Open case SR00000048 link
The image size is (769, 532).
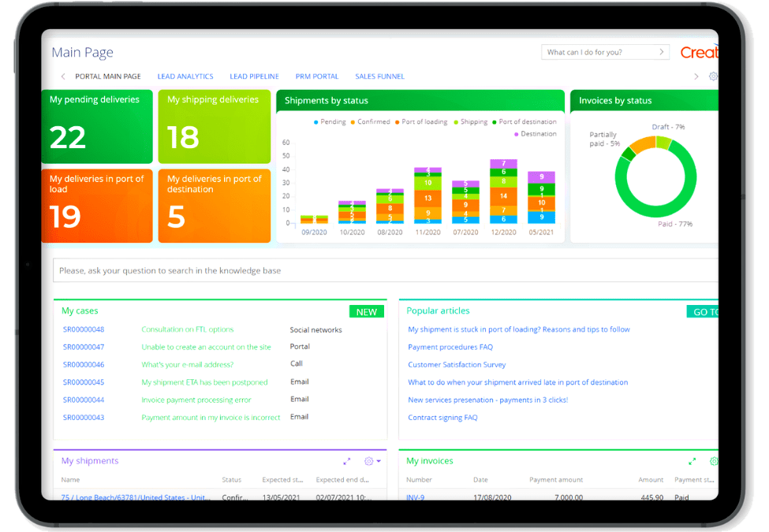point(84,329)
